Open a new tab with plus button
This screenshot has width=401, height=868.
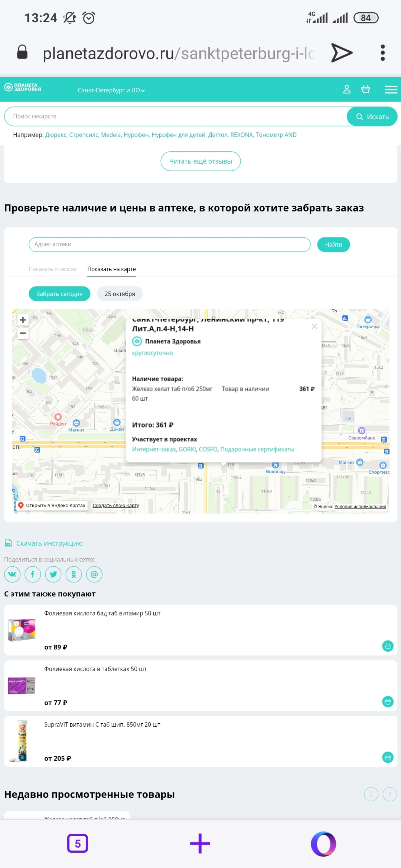200,843
